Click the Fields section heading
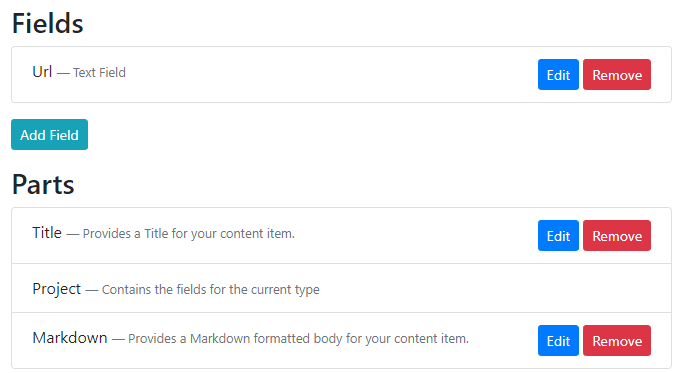The image size is (685, 373). [x=48, y=23]
